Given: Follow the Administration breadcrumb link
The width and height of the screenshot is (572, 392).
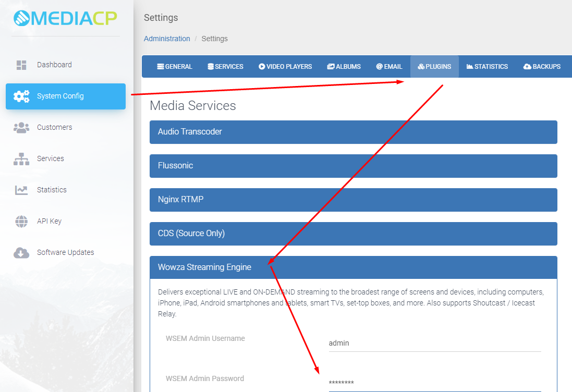Looking at the screenshot, I should (167, 39).
